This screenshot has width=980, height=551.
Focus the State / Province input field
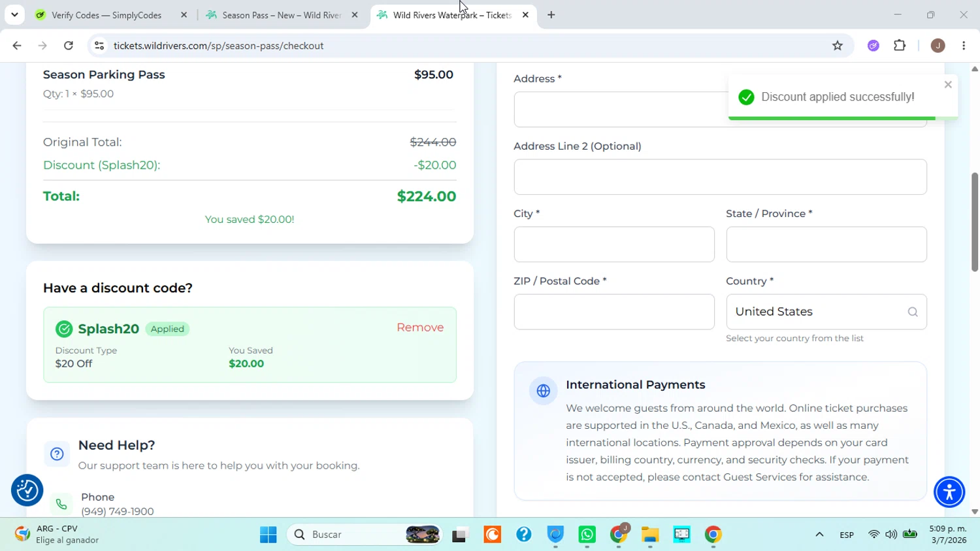point(826,244)
